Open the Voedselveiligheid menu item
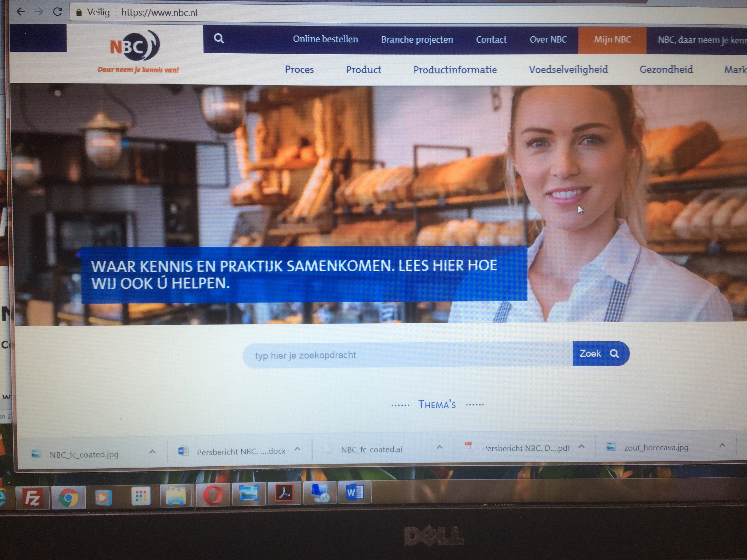 coord(569,70)
